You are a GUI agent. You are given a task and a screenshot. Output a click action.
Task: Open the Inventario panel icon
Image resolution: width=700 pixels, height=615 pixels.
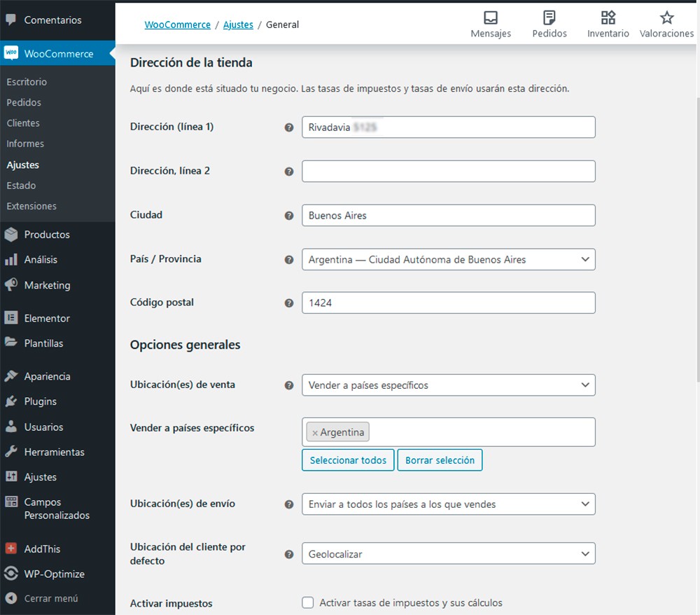[x=608, y=18]
